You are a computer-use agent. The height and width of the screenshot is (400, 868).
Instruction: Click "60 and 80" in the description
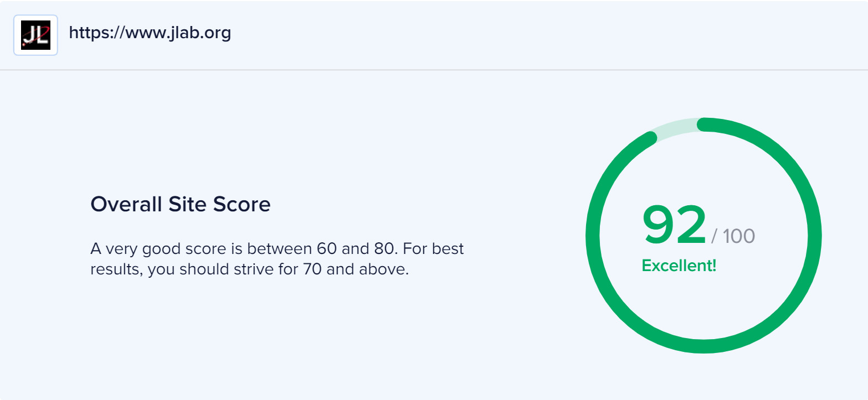pos(355,248)
